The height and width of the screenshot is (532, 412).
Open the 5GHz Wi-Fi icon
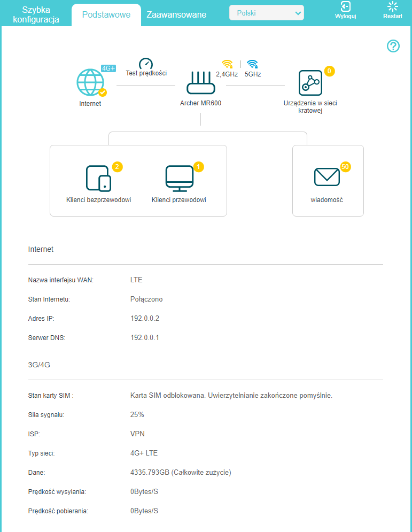[x=253, y=65]
